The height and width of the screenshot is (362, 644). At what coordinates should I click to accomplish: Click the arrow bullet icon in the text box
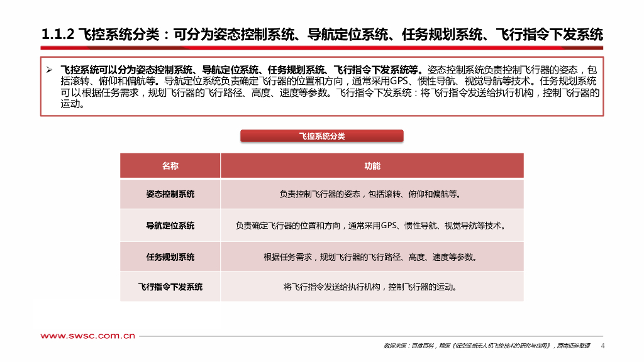[49, 70]
